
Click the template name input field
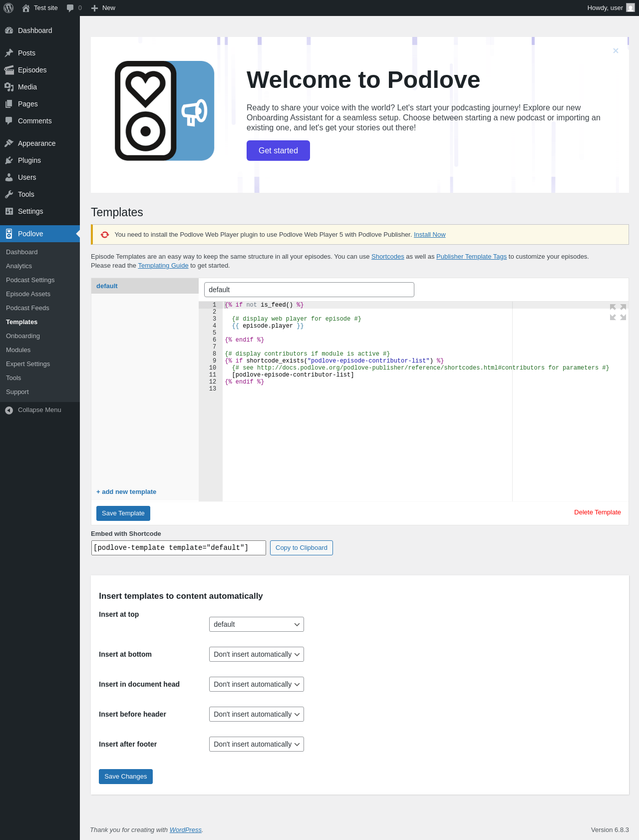(309, 290)
